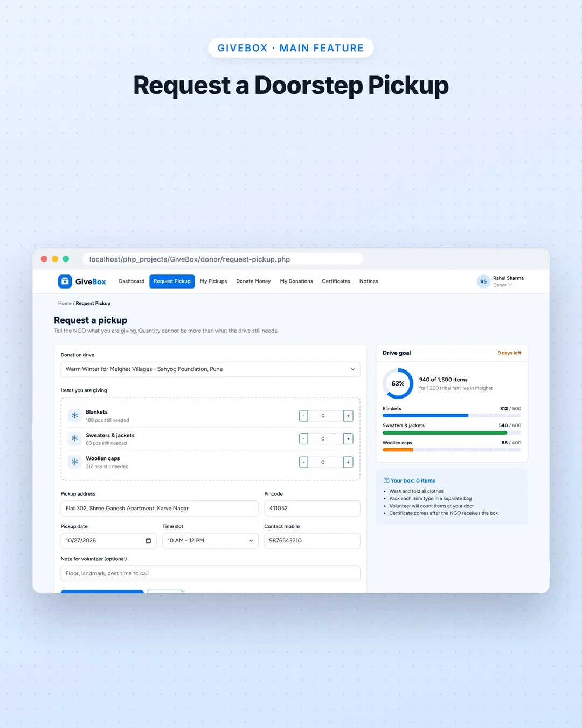Click the RS avatar circle
Viewport: 582px width, 728px height.
(x=483, y=281)
